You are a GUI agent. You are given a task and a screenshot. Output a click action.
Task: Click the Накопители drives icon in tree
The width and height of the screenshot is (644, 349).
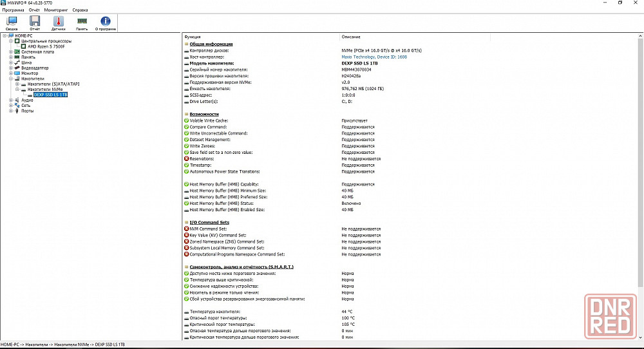click(17, 79)
